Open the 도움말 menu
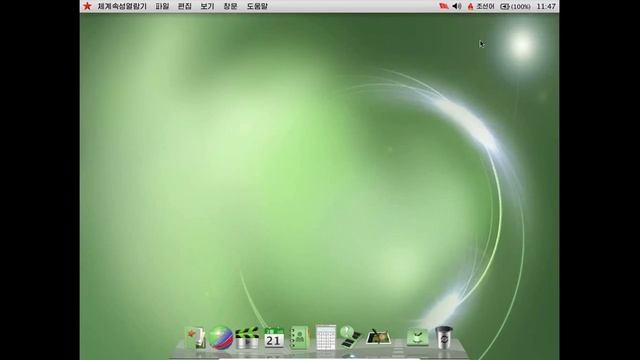The width and height of the screenshot is (640, 360). coord(257,6)
